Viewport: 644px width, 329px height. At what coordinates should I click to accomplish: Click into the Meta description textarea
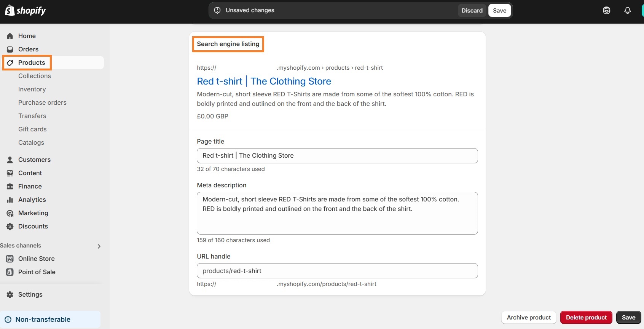point(337,213)
